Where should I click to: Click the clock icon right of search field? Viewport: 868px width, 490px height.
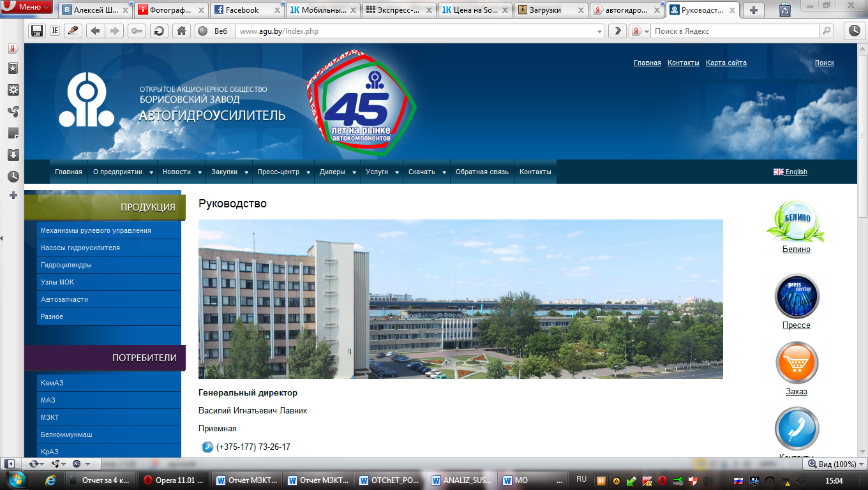click(854, 31)
